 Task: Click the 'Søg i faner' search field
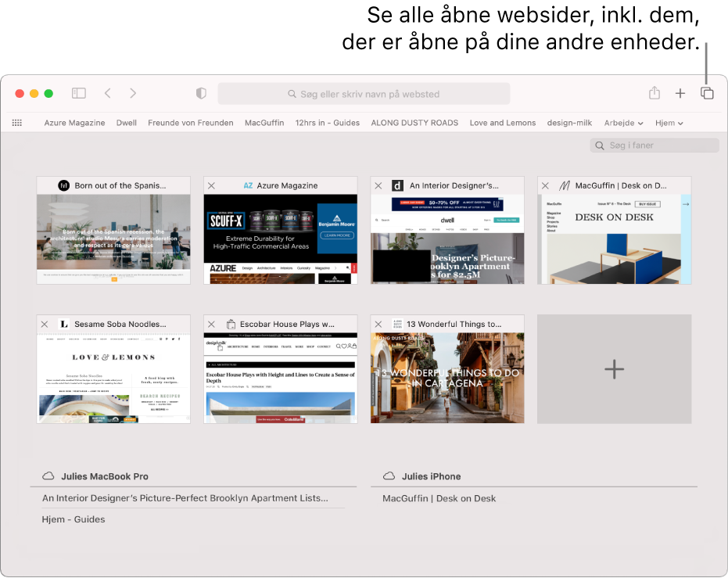coord(654,145)
